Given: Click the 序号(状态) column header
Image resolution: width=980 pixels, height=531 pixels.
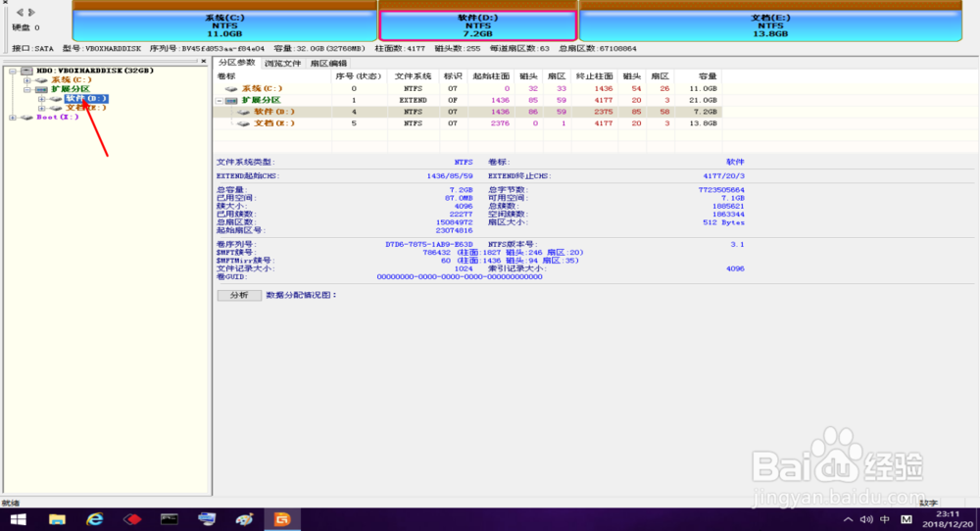Looking at the screenshot, I should coord(358,76).
